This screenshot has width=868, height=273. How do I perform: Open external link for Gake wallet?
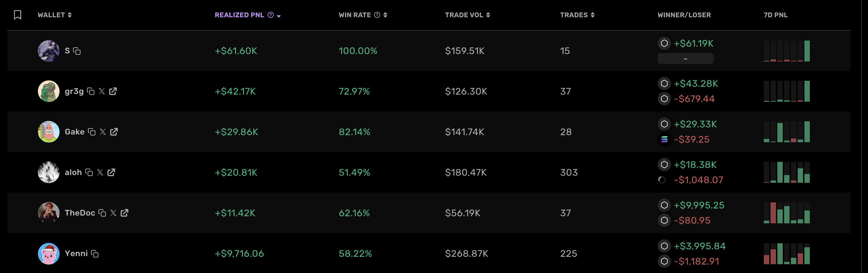(114, 132)
